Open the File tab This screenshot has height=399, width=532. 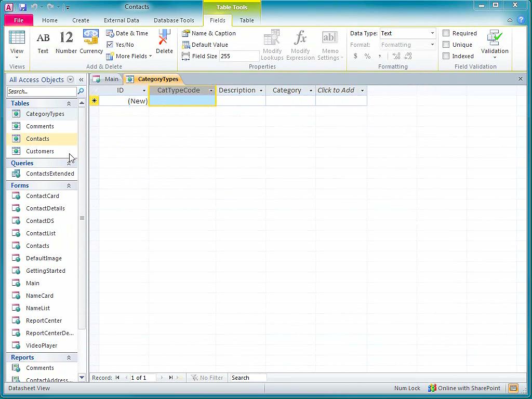[19, 20]
